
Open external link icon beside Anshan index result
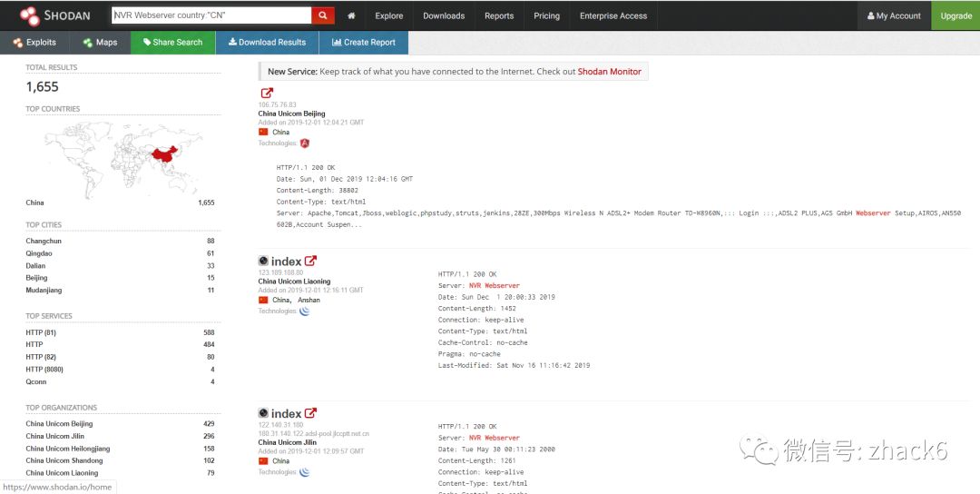(x=310, y=261)
